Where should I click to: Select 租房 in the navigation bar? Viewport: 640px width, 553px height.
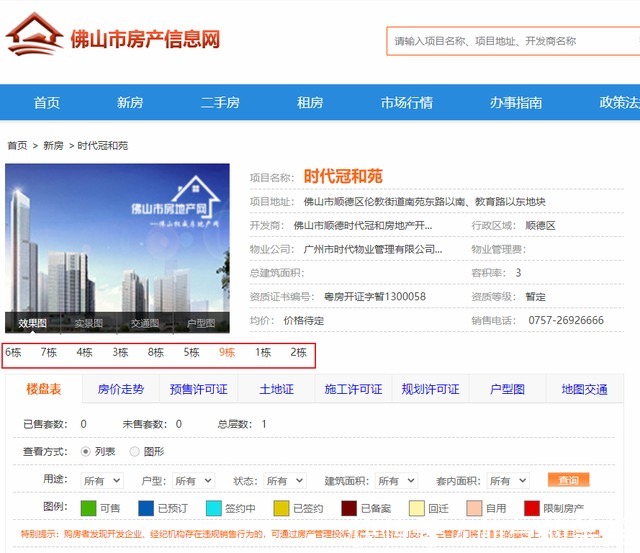tap(310, 102)
